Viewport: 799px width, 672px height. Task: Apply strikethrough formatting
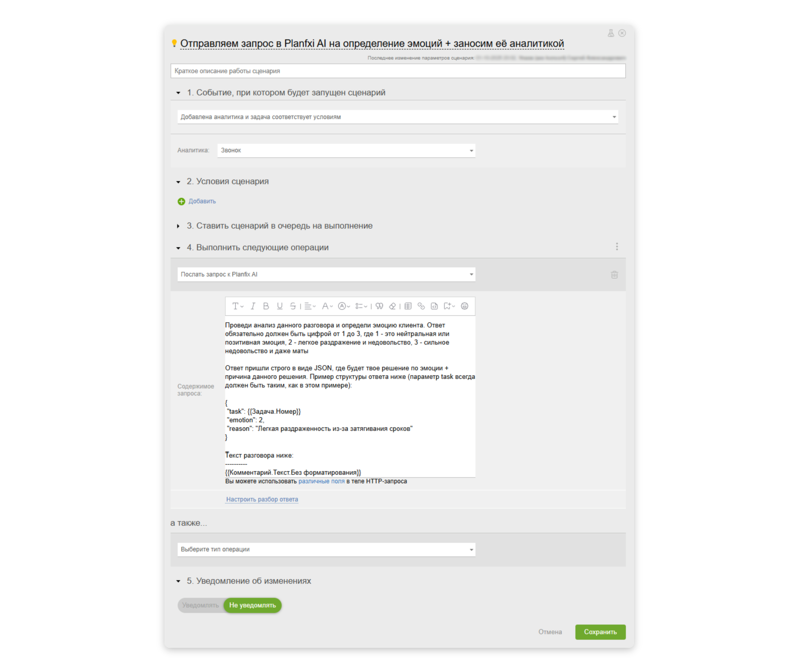[x=293, y=306]
